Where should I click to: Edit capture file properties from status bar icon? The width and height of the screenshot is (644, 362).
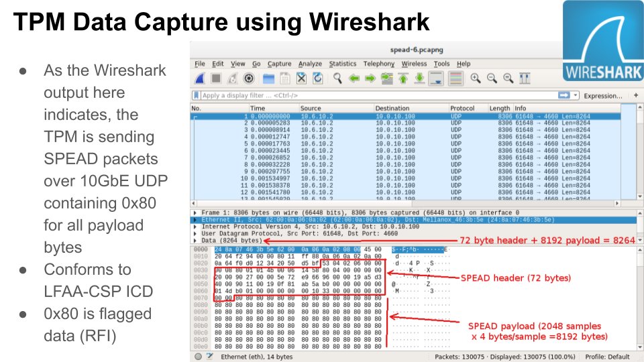point(210,357)
